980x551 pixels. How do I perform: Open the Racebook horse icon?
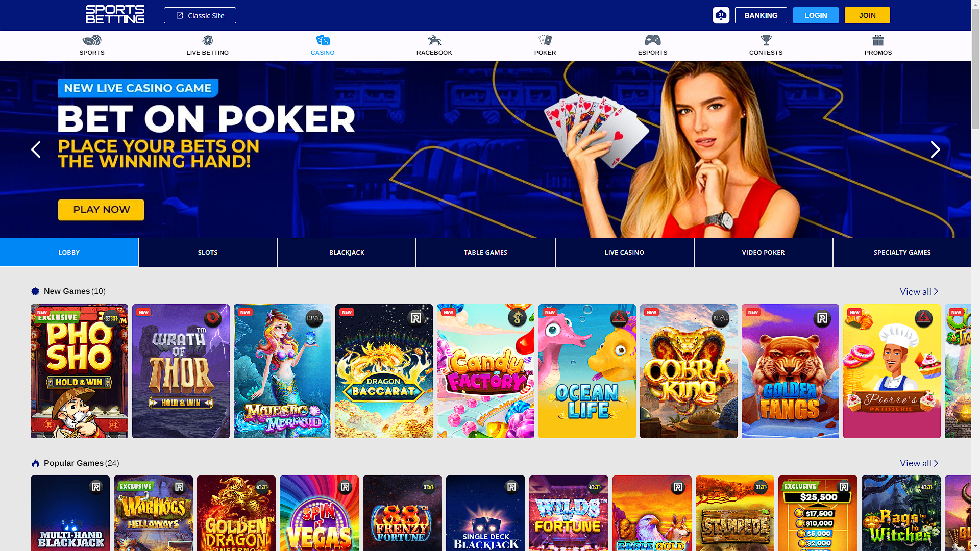pyautogui.click(x=434, y=40)
